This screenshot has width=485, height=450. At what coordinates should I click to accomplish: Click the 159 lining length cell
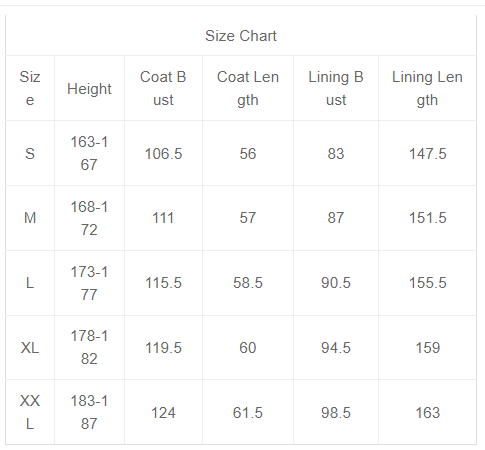[428, 348]
